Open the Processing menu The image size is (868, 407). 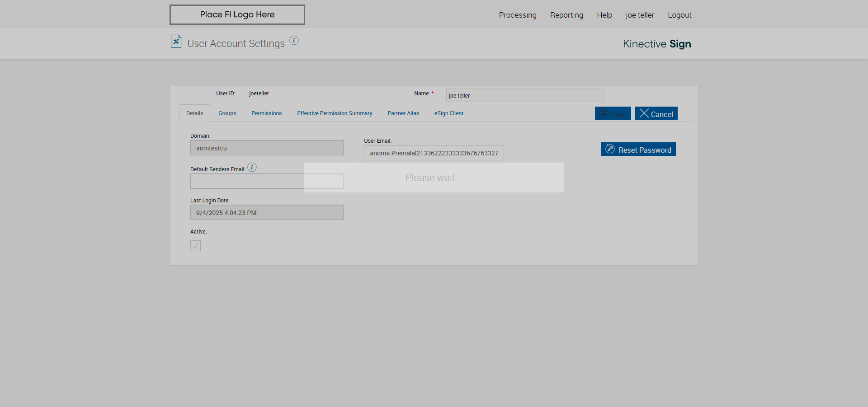518,15
